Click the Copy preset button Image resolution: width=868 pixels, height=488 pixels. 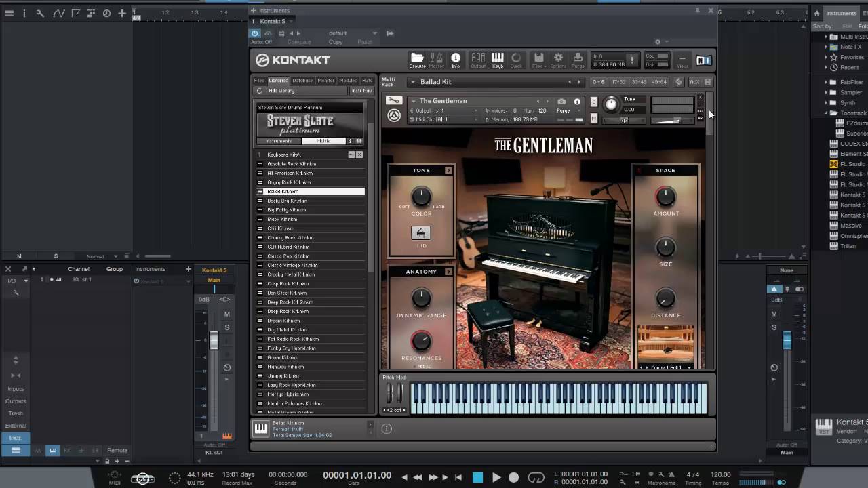click(x=336, y=42)
